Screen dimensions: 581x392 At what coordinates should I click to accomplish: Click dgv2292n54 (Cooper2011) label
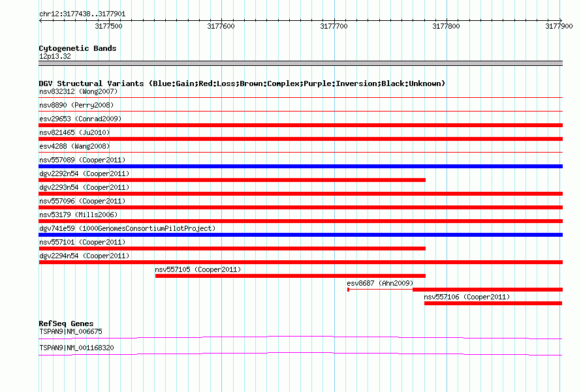(x=84, y=173)
